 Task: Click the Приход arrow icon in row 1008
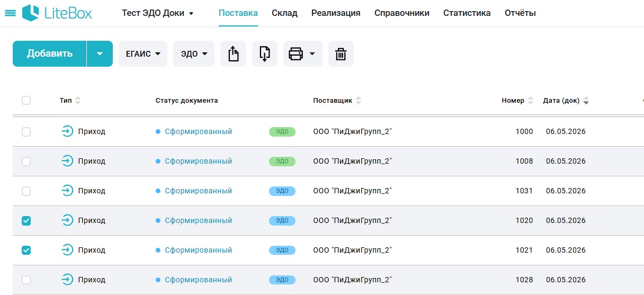pos(67,161)
